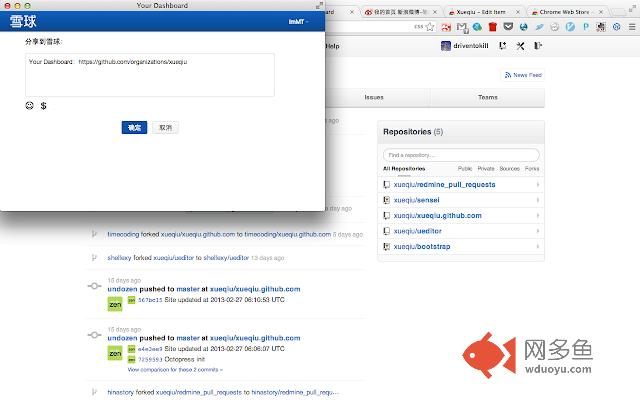Click the popup's yellow minimize button
The height and width of the screenshot is (400, 640).
17,6
